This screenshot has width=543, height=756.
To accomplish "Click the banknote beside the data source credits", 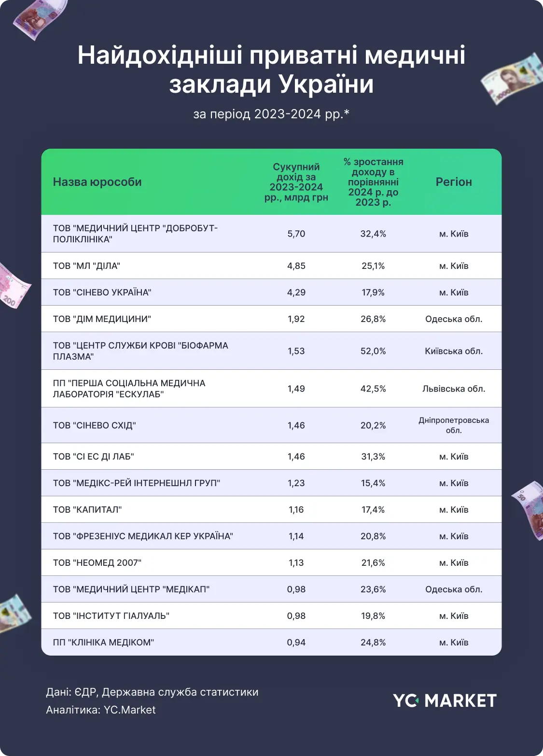I will point(14,613).
